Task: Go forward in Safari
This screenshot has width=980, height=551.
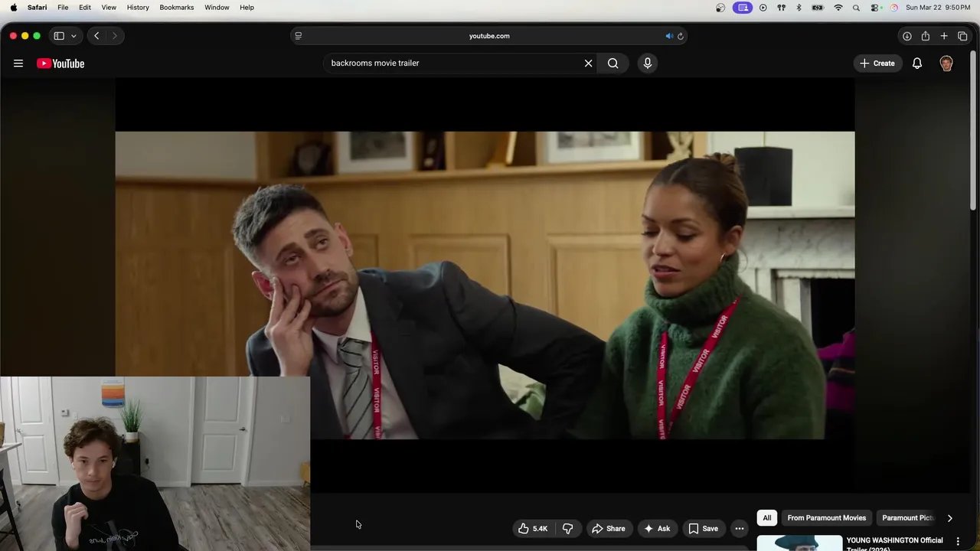Action: click(x=115, y=36)
